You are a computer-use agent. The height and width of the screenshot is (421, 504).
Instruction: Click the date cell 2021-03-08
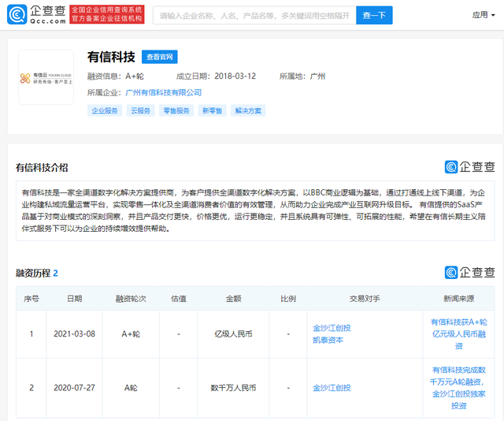coord(74,334)
